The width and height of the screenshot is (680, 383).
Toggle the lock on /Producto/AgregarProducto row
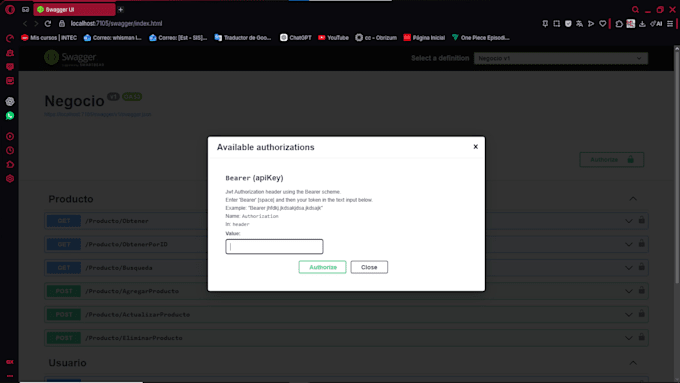coord(641,290)
